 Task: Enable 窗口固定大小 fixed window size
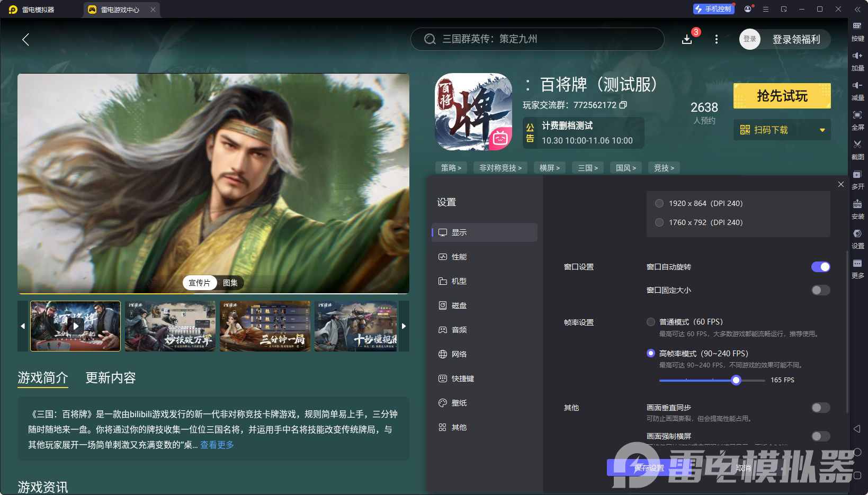click(820, 290)
